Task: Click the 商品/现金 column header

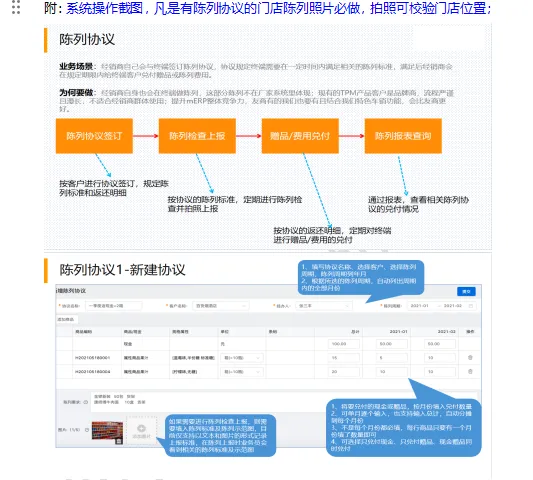Action: (132, 331)
